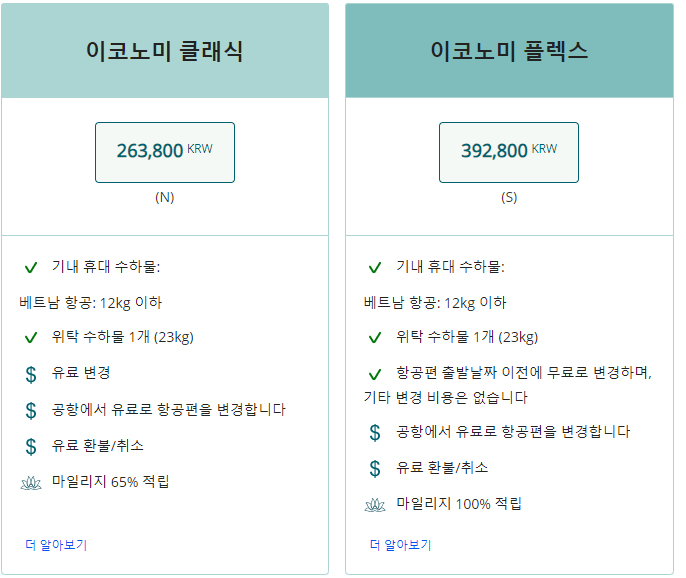This screenshot has height=578, width=686.
Task: Click the checkmark beside Classic 기내 휴대 수하물
Action: click(x=31, y=267)
